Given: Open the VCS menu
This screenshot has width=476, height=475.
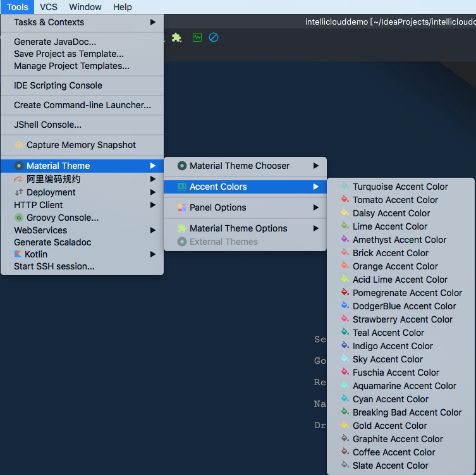Looking at the screenshot, I should coord(49,7).
